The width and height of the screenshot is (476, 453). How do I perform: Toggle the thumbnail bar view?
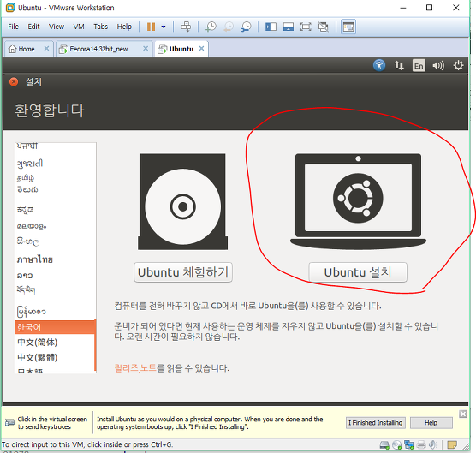[x=289, y=27]
